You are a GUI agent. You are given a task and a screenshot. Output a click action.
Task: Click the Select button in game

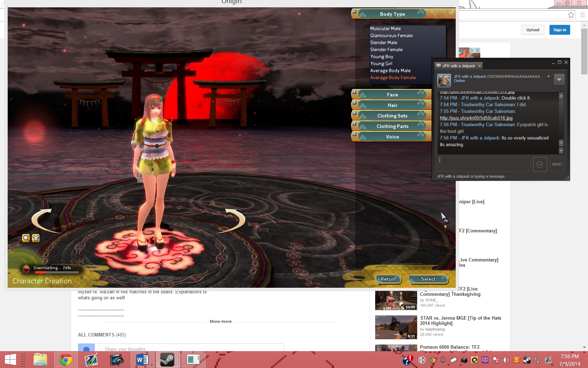tap(428, 279)
